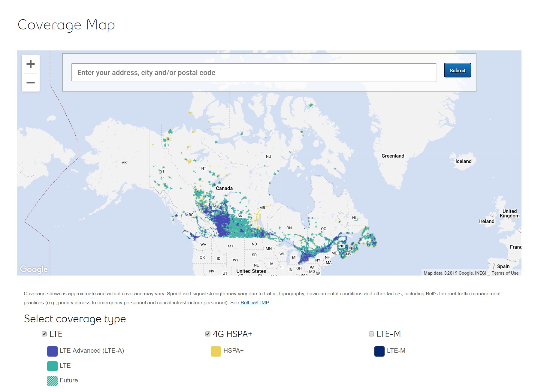Click the dark blue LTE-M swatch
This screenshot has width=538, height=392.
tap(379, 351)
